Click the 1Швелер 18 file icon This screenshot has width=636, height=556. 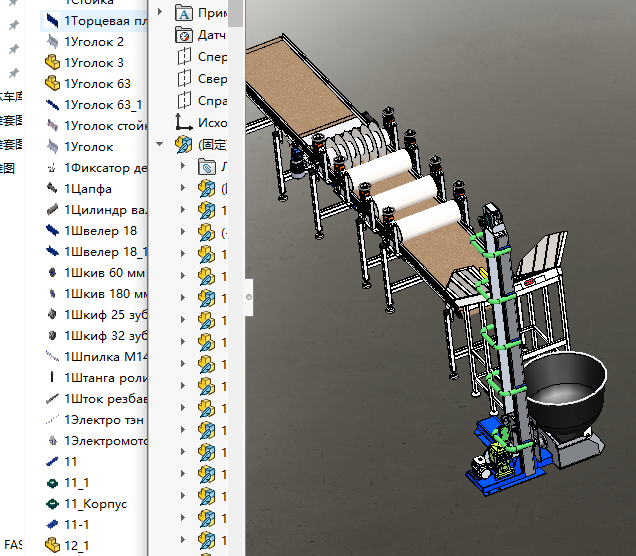(x=52, y=231)
